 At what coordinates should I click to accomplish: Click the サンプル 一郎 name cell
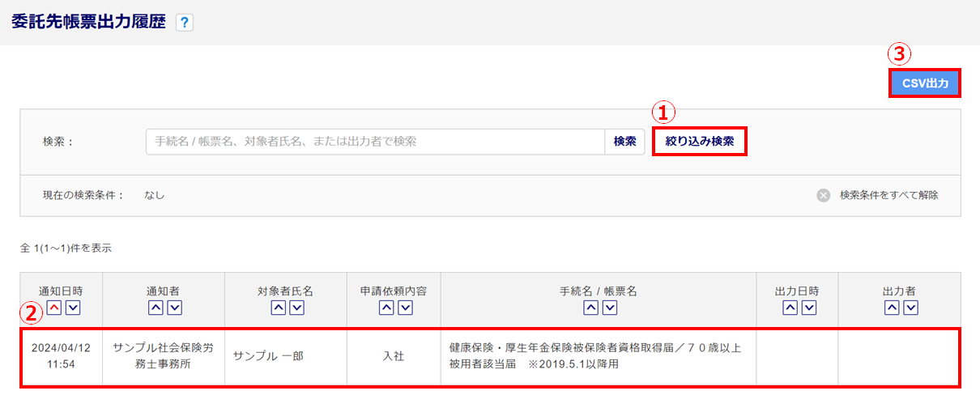pos(286,355)
